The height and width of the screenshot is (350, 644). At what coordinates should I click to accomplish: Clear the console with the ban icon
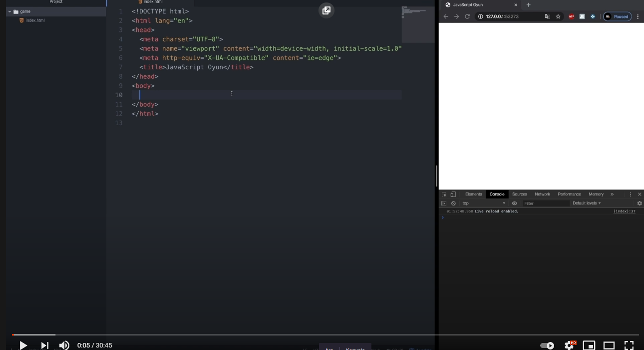(x=453, y=203)
